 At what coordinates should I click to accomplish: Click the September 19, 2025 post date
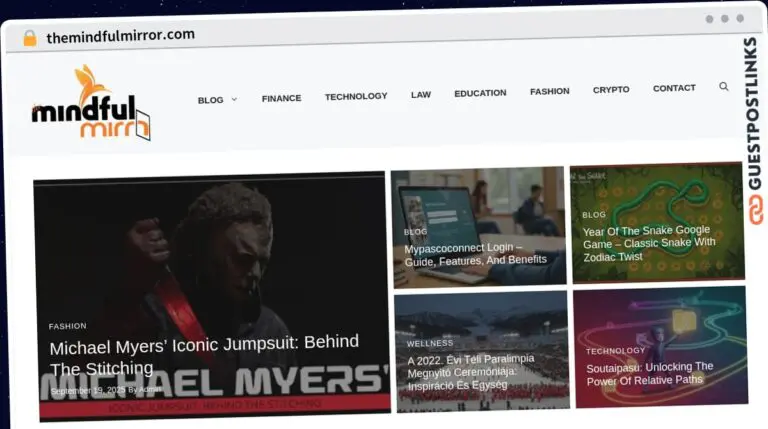pyautogui.click(x=88, y=391)
